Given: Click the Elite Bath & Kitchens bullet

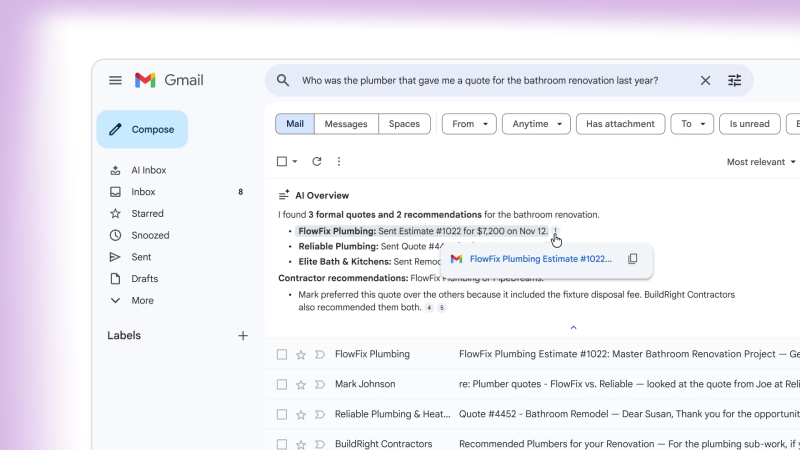Looking at the screenshot, I should point(370,262).
